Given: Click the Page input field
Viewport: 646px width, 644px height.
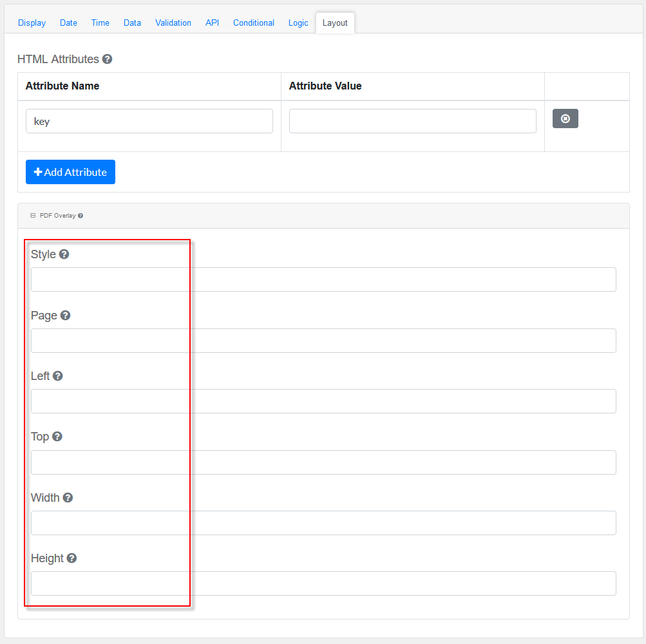Looking at the screenshot, I should click(323, 341).
